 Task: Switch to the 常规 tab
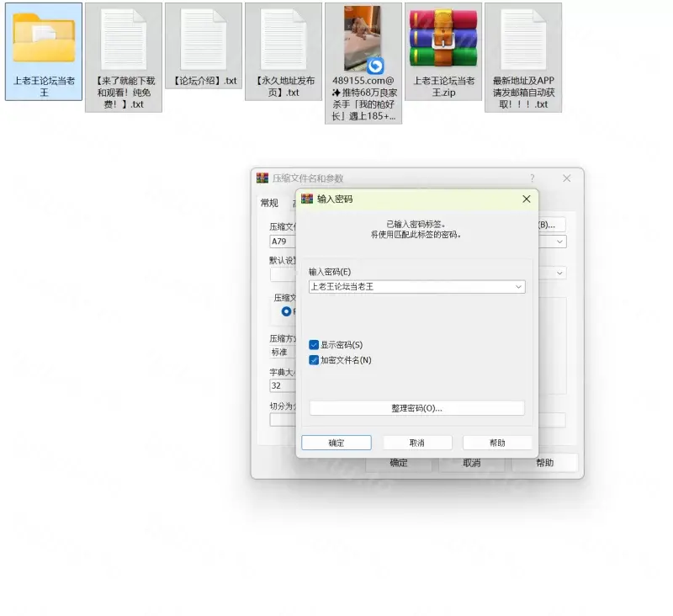click(269, 203)
